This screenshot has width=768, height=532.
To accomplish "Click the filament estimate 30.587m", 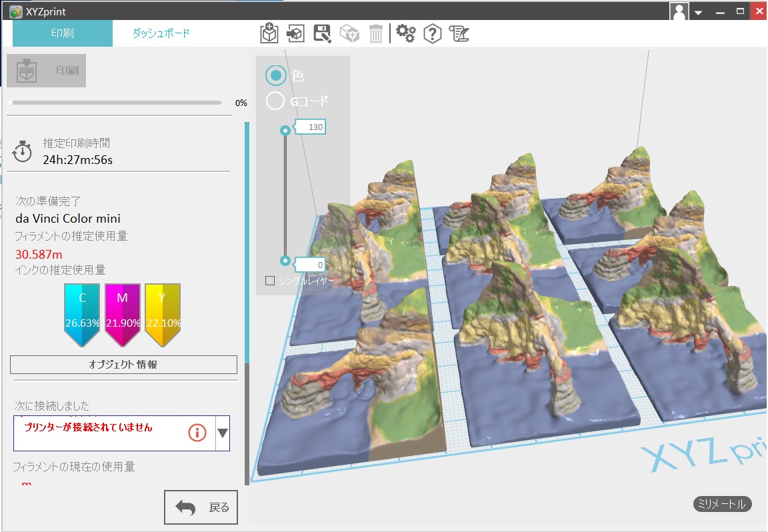I will click(39, 254).
